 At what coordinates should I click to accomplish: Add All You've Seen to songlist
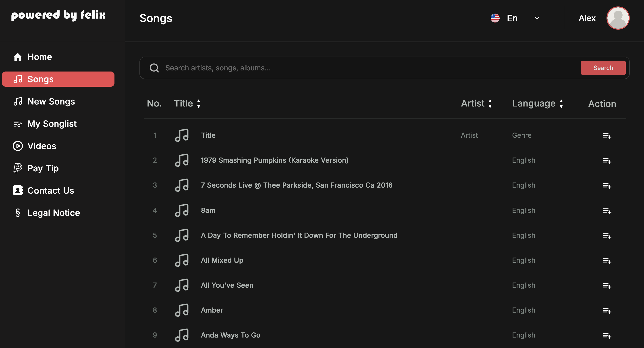pyautogui.click(x=607, y=286)
